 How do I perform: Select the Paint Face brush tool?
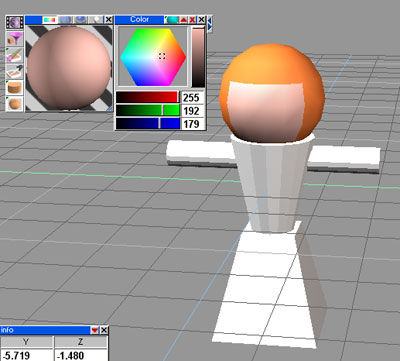point(15,55)
